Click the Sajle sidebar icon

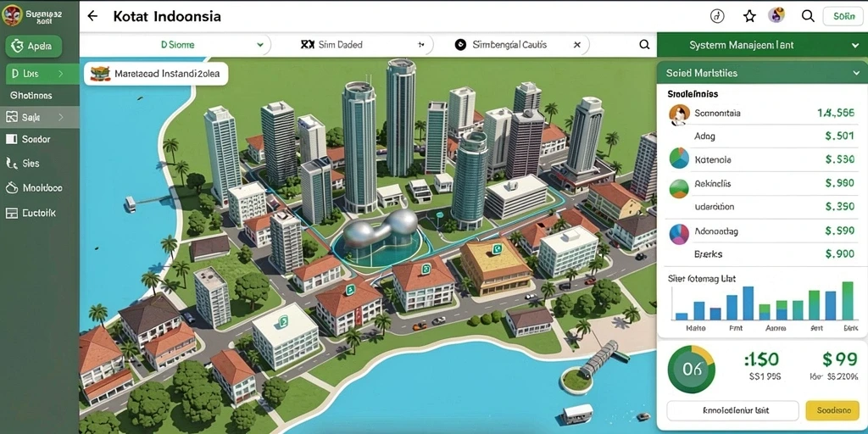pyautogui.click(x=12, y=117)
